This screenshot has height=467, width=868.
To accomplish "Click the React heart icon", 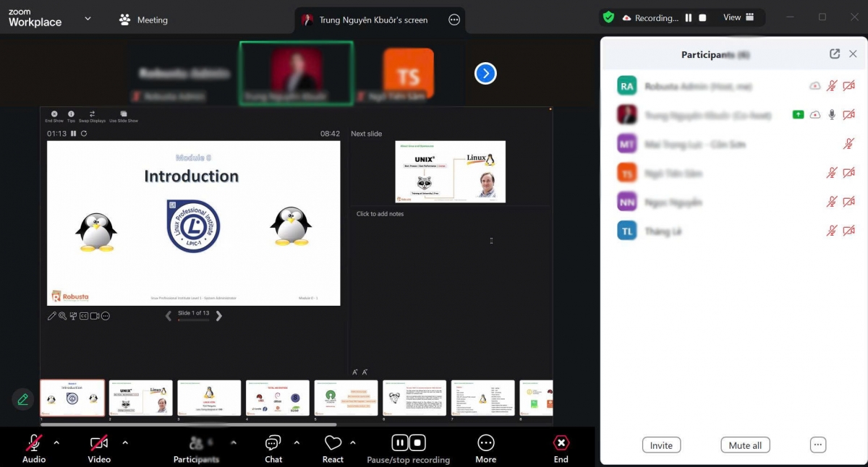I will [333, 442].
